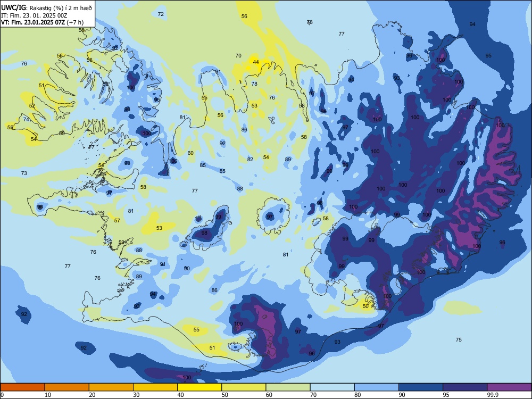This screenshot has height=399, width=532.
Task: Click the light blue 70–80 legend swatch
Action: tap(332, 387)
